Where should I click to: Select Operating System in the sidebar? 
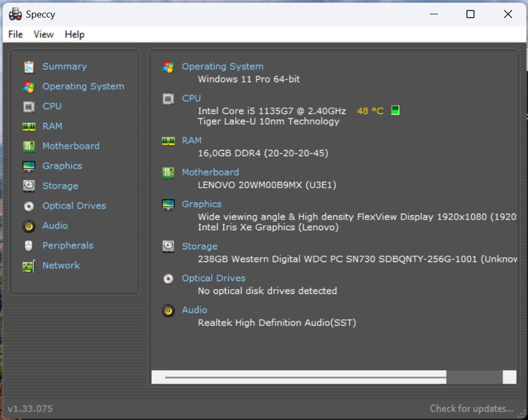[83, 86]
